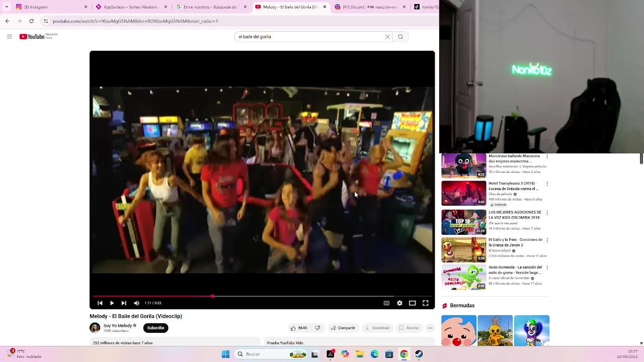This screenshot has height=362, width=644.
Task: Share the video via Compartir
Action: tap(343, 328)
